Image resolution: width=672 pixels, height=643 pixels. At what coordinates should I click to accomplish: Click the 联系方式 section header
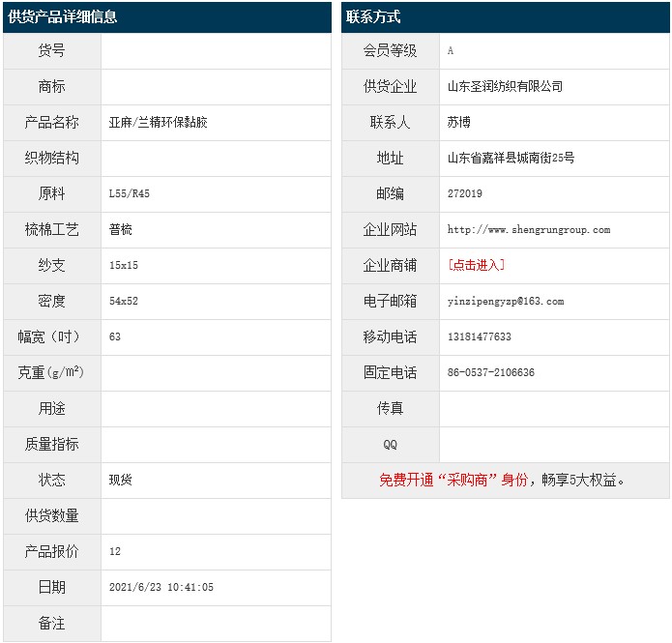pos(373,17)
